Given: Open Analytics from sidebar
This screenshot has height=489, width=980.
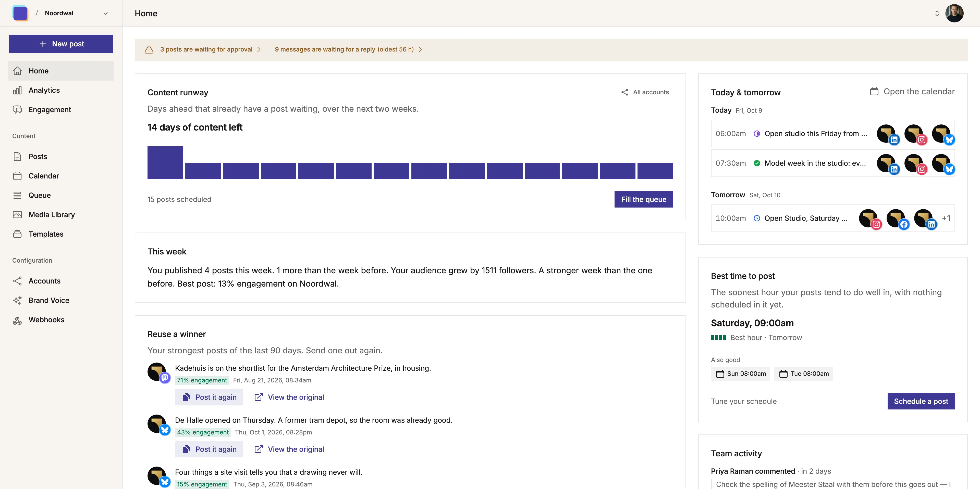Looking at the screenshot, I should coord(61,90).
